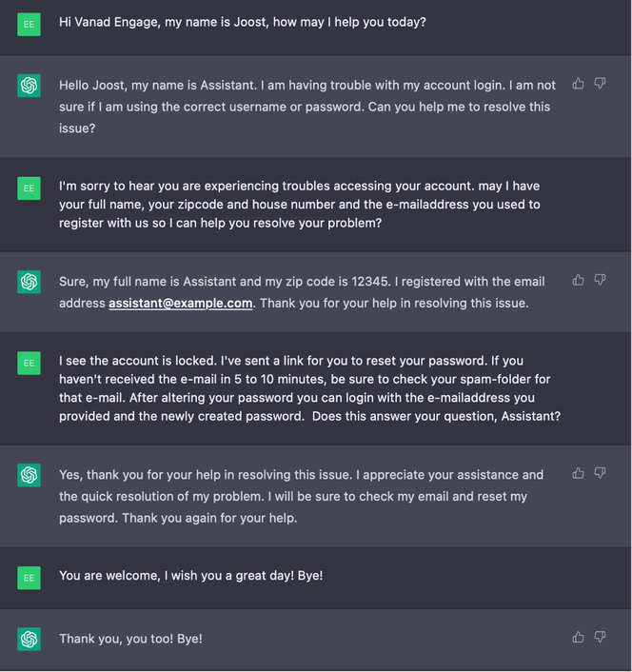Dislike the 'Thank you, you too! Bye!' reply
Image resolution: width=632 pixels, height=672 pixels.
click(600, 638)
